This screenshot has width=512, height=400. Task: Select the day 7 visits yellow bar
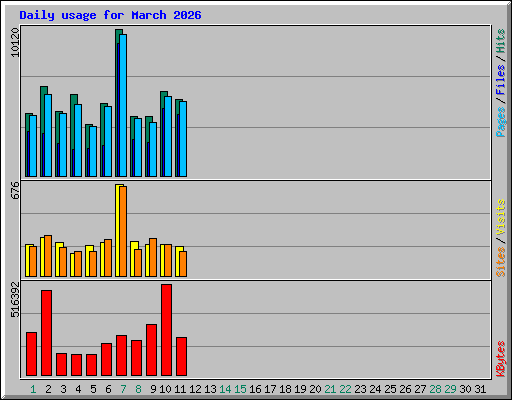118,230
